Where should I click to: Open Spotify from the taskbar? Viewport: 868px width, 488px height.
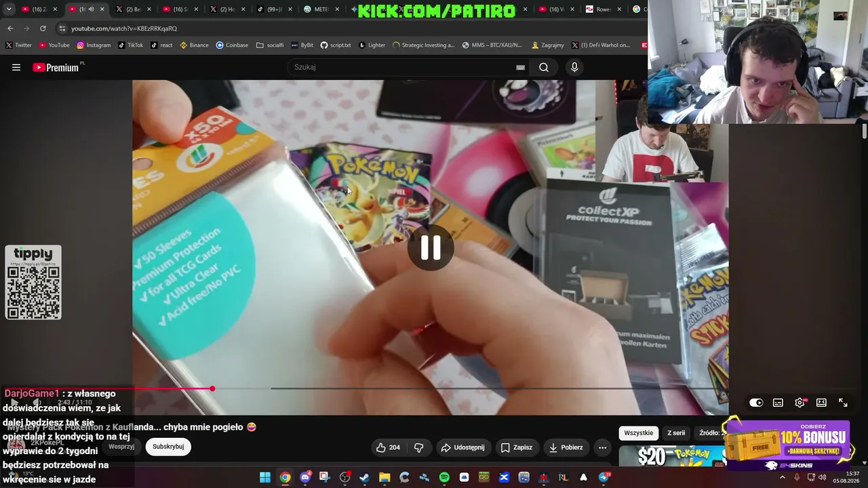pos(444,477)
